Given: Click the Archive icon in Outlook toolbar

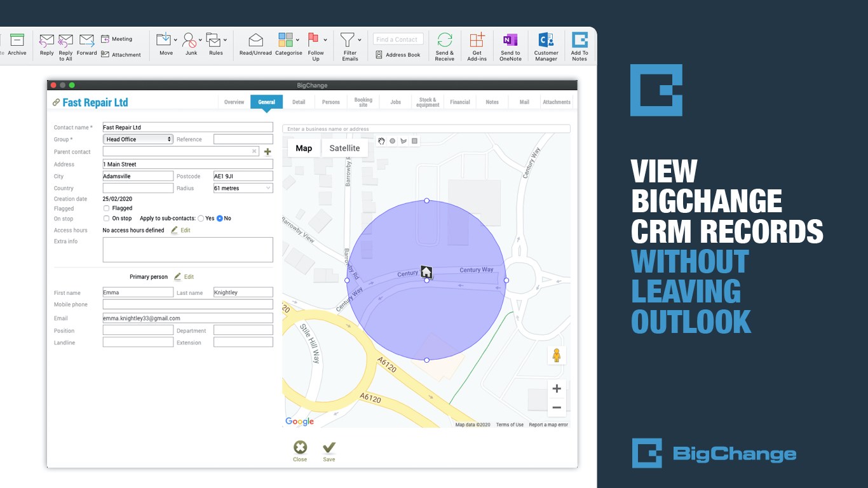Looking at the screenshot, I should pyautogui.click(x=17, y=40).
